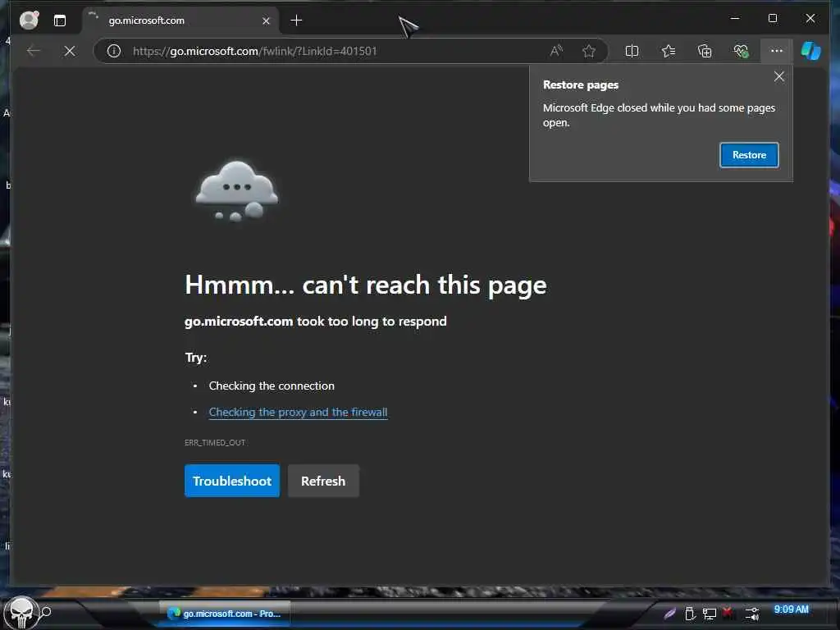Click the 'Try:' label
This screenshot has height=630, width=840.
pyautogui.click(x=196, y=358)
